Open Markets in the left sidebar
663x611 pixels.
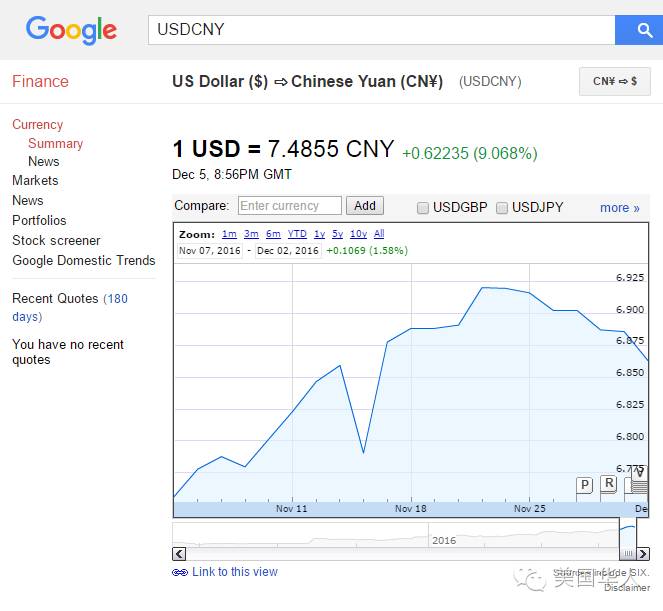35,180
